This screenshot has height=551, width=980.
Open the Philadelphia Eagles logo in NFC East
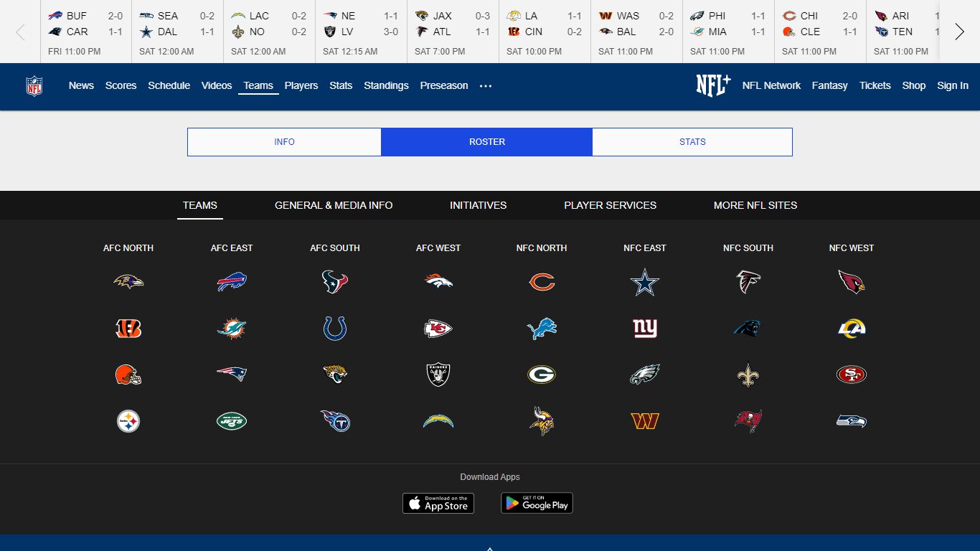645,375
